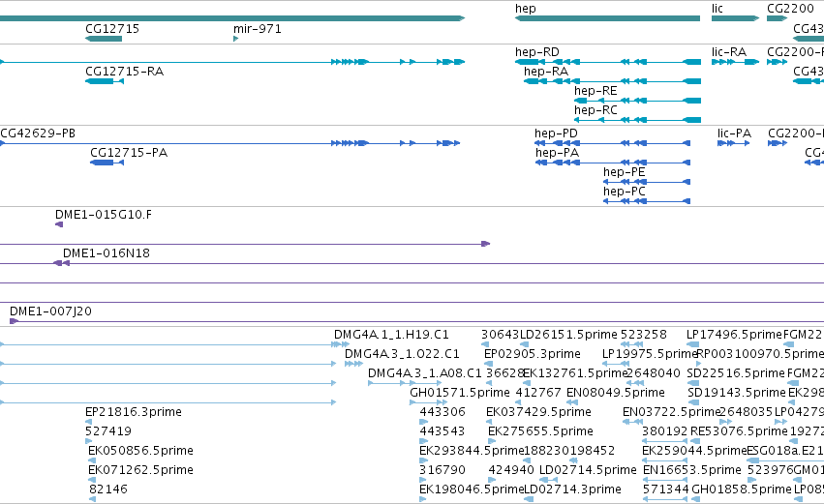Click the CG12715-RA transcript label
824x504 pixels.
pos(125,71)
